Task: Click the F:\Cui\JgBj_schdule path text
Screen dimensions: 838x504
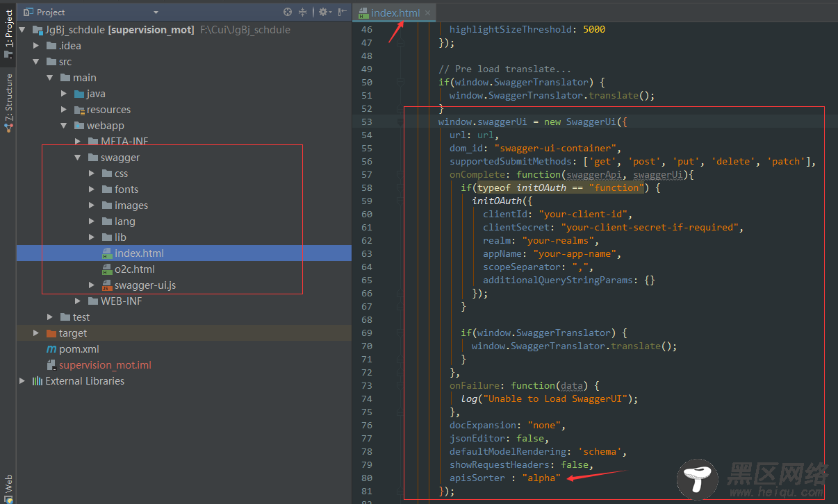Action: (245, 30)
